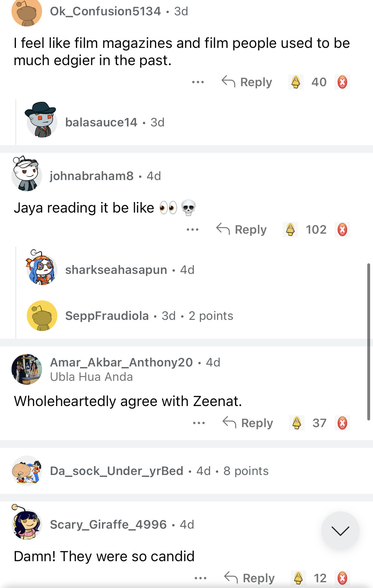Reply to Ok_Confusion5134's comment

click(x=247, y=82)
